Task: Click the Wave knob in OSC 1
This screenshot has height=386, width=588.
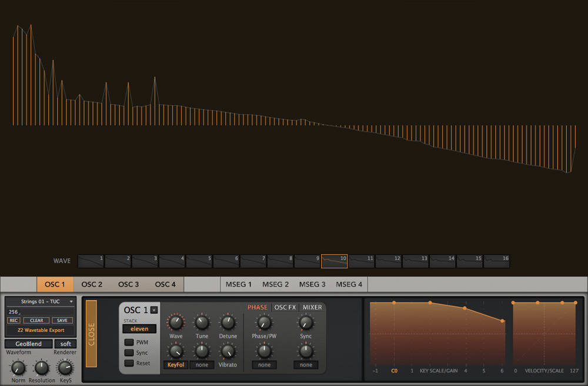Action: [x=176, y=322]
